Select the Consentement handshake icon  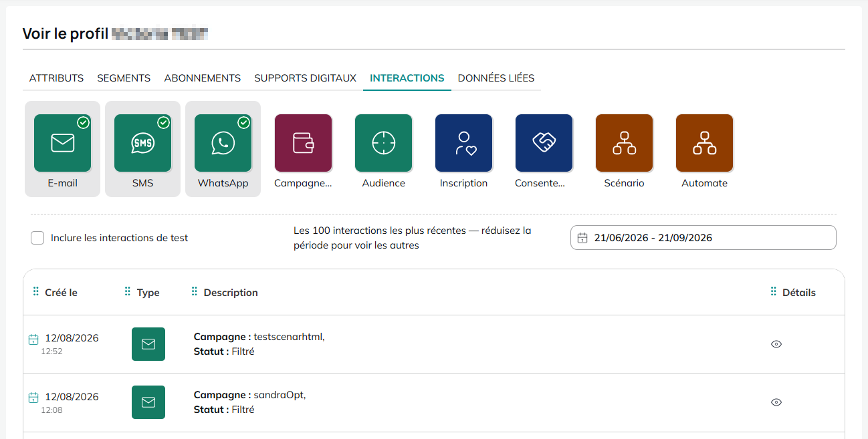[544, 144]
